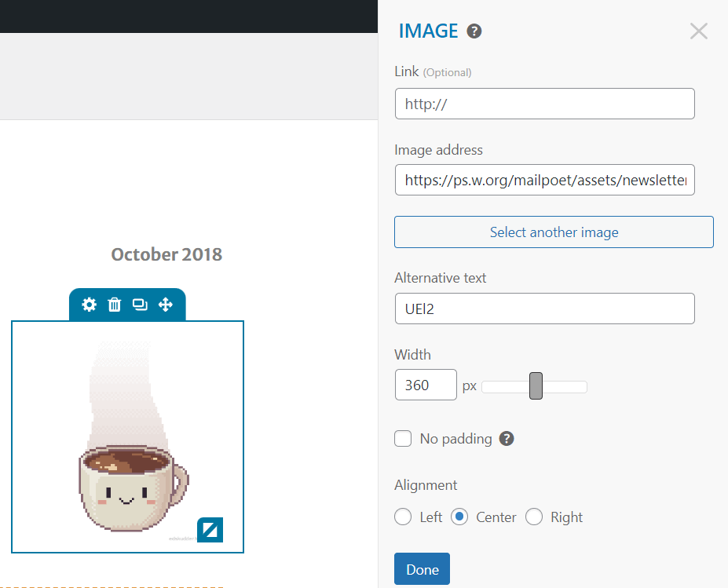Screen dimensions: 728x588
Task: Close the IMAGE settings panel
Action: click(x=698, y=31)
